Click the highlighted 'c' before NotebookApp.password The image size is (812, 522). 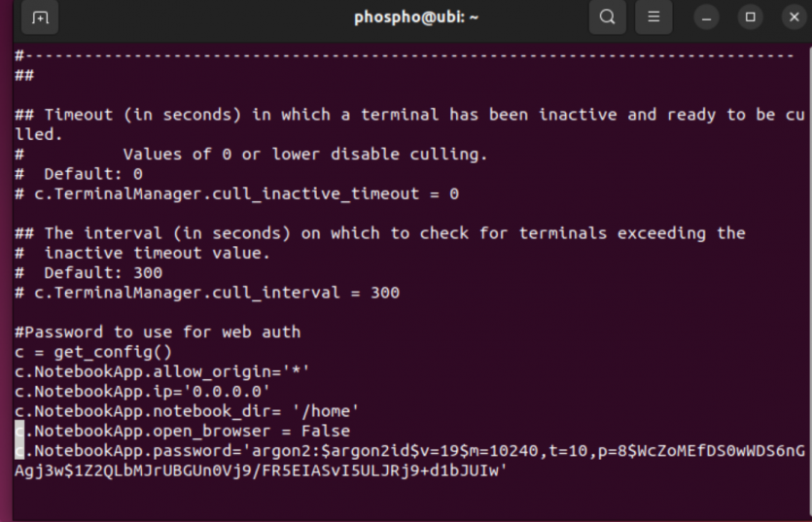coord(19,450)
